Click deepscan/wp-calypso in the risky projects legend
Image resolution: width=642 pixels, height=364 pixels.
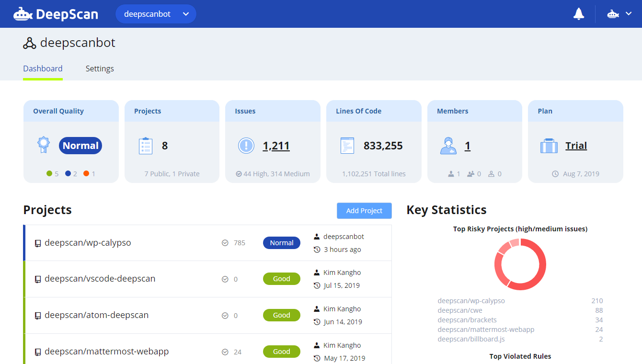coord(471,301)
